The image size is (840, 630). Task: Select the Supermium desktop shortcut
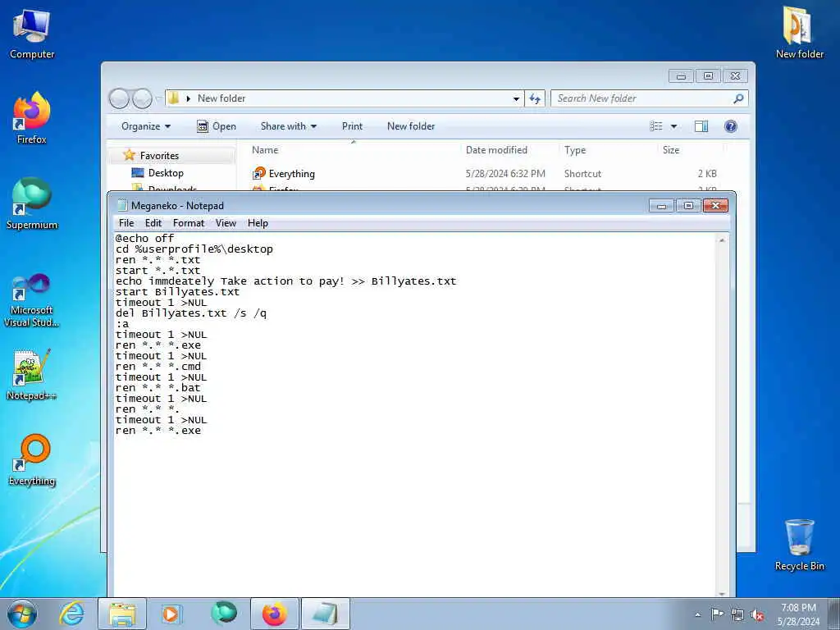[x=32, y=204]
